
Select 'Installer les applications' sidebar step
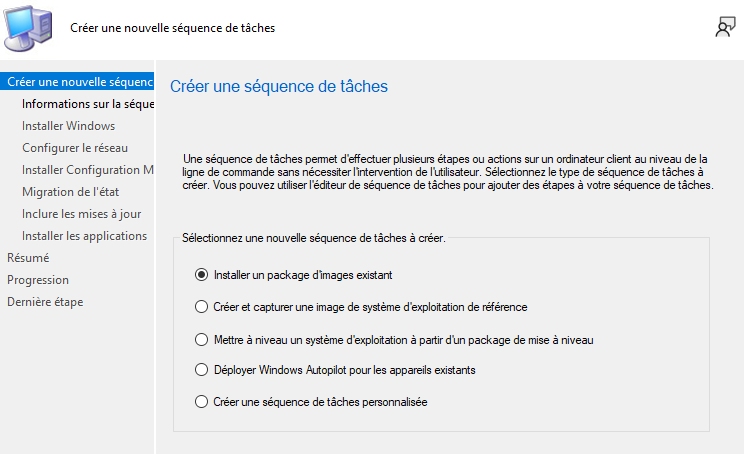pyautogui.click(x=84, y=236)
